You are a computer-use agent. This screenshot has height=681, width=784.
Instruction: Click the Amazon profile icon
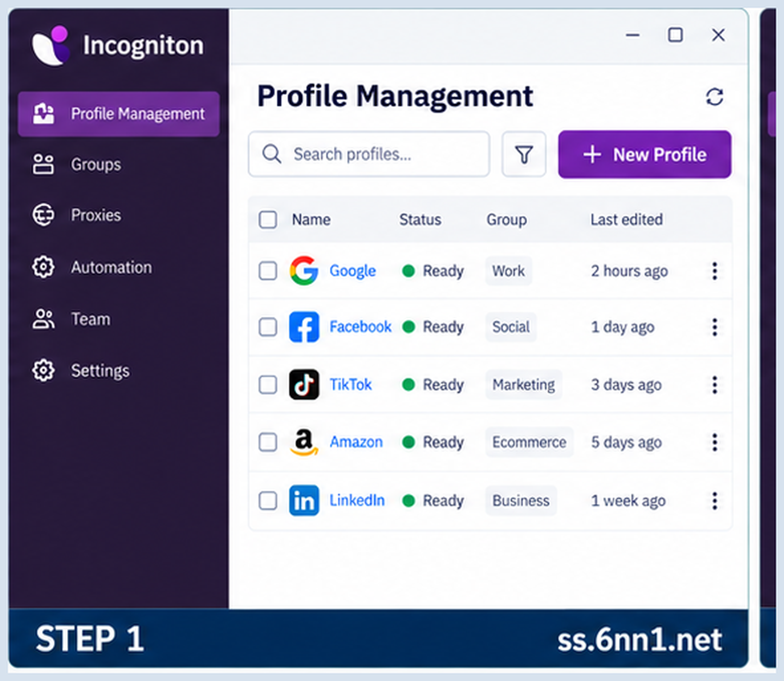coord(304,442)
